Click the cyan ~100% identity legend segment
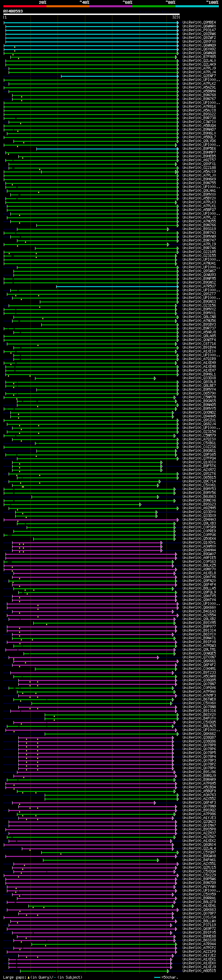Image resolution: width=222 pixels, height=980 pixels. tap(197, 6)
